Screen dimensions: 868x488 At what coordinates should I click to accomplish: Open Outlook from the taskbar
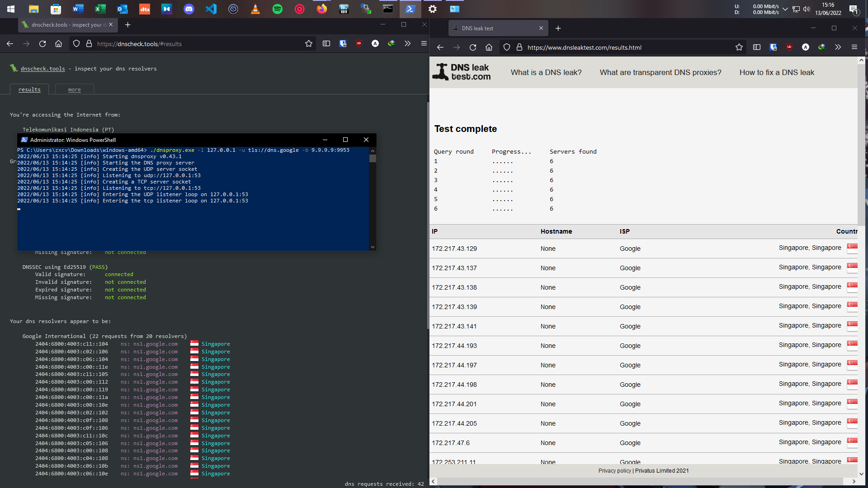pos(122,9)
